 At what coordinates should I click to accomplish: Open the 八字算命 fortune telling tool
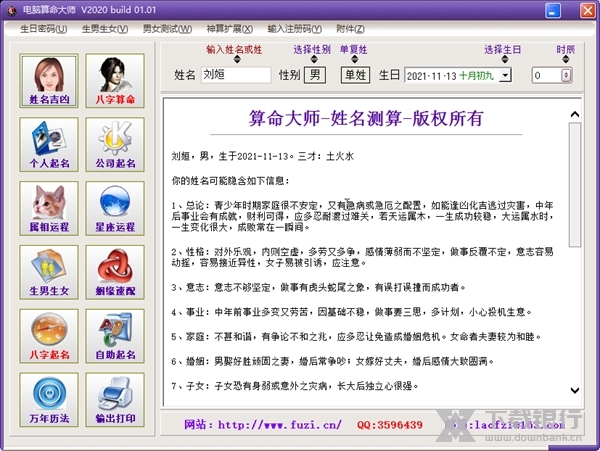click(x=115, y=81)
